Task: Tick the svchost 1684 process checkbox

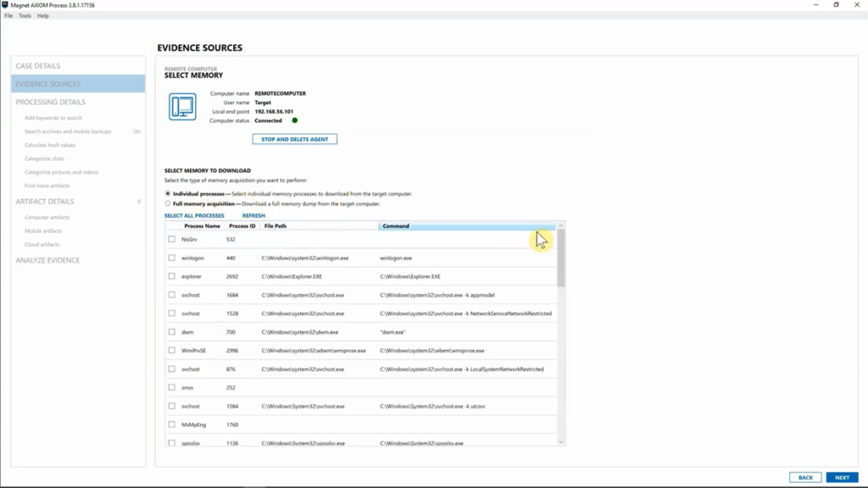Action: [x=171, y=295]
